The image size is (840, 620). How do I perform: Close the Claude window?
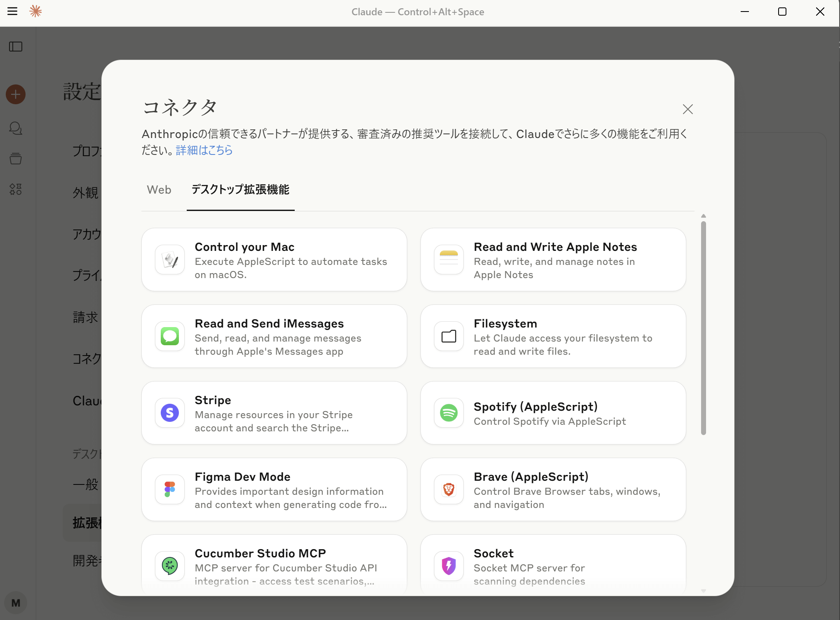tap(820, 12)
